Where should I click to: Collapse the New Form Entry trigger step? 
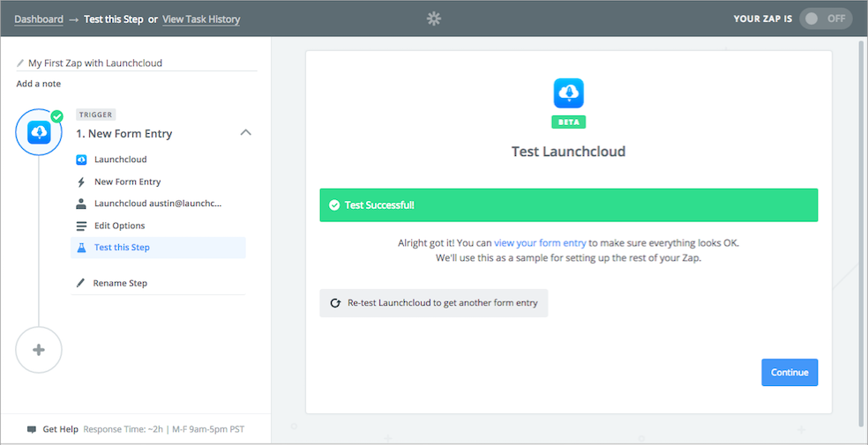coord(246,133)
